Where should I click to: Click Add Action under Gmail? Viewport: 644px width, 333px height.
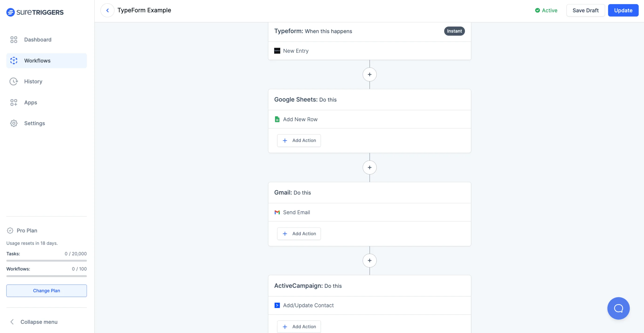[299, 234]
